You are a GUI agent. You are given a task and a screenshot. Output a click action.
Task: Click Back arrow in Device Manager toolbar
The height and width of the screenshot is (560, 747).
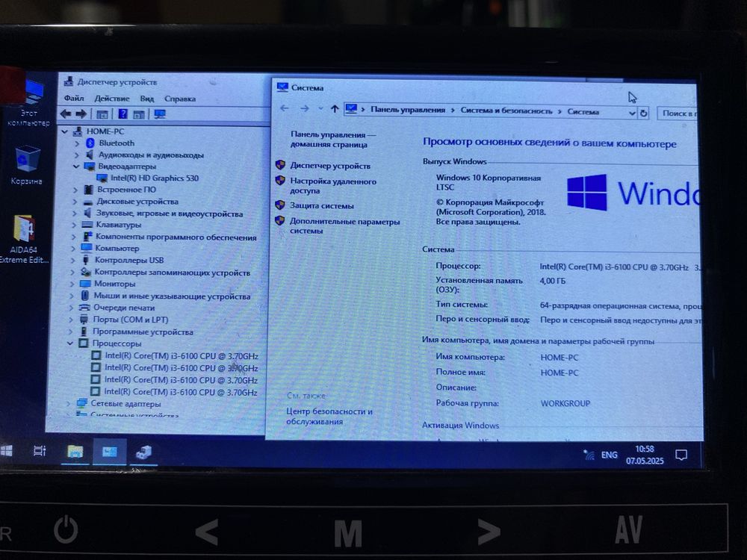pyautogui.click(x=66, y=113)
